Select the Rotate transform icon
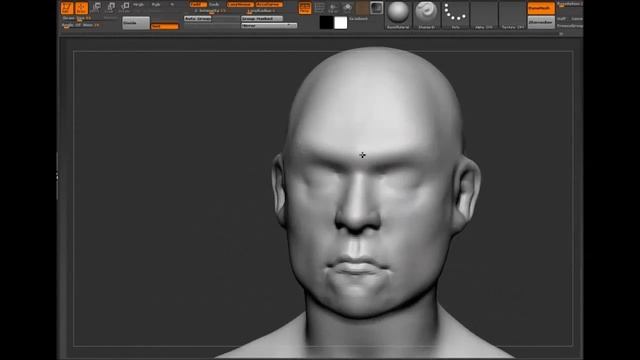Viewport: 640px width, 360px height. pyautogui.click(x=125, y=7)
